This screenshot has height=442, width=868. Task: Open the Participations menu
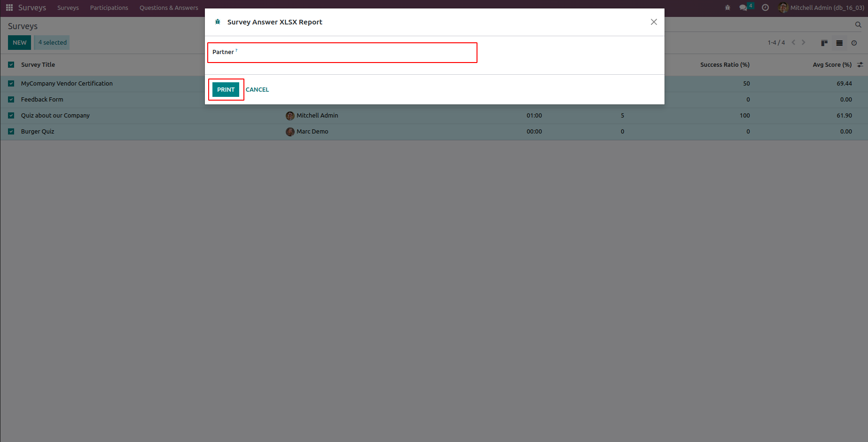tap(109, 8)
